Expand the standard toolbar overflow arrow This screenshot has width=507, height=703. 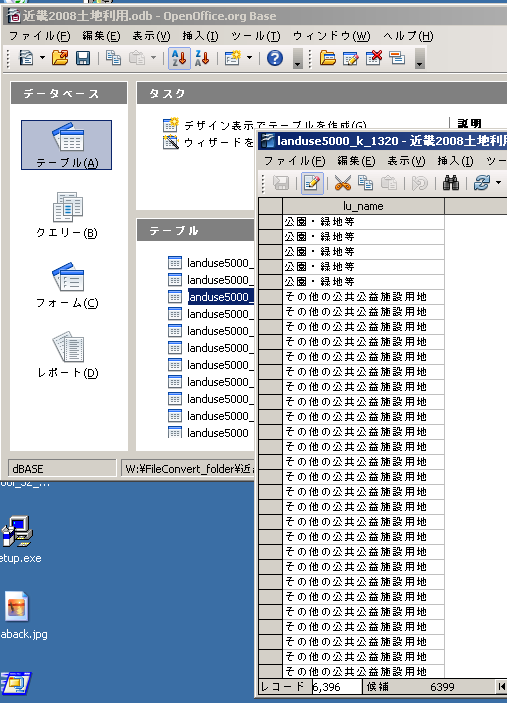(297, 58)
